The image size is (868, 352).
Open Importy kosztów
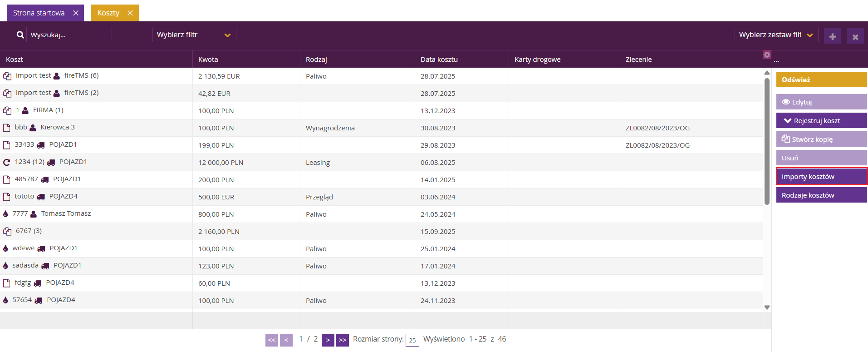click(x=822, y=176)
